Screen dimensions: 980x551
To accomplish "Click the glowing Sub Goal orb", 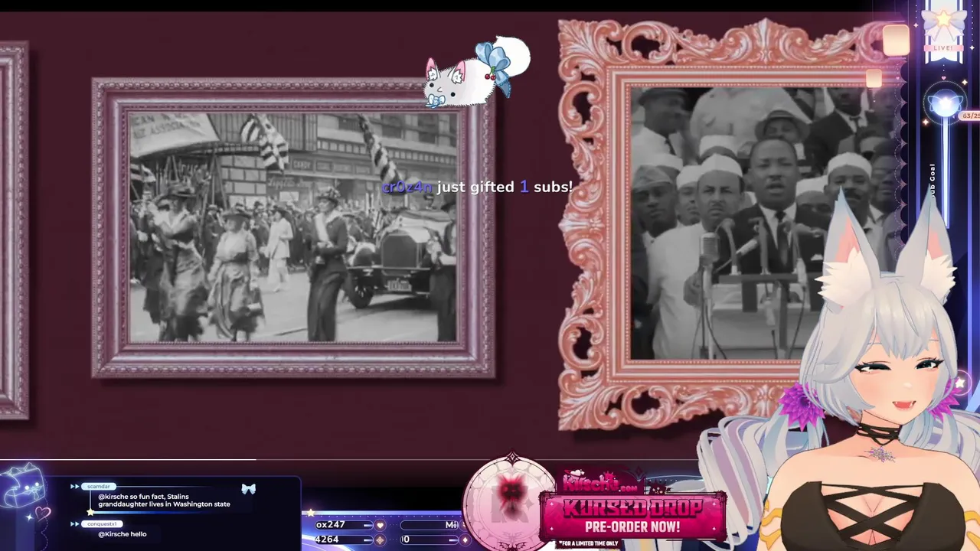I will (943, 105).
